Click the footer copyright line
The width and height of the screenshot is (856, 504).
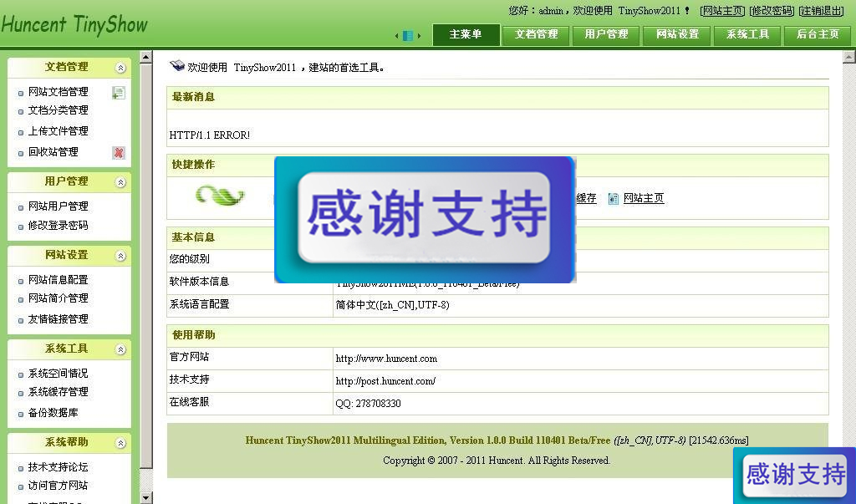click(x=497, y=461)
